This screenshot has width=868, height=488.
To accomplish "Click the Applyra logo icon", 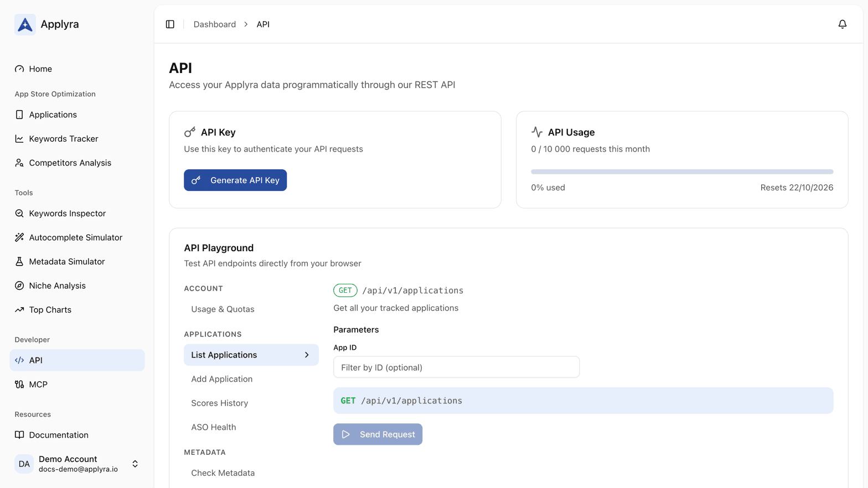I will click(x=25, y=24).
